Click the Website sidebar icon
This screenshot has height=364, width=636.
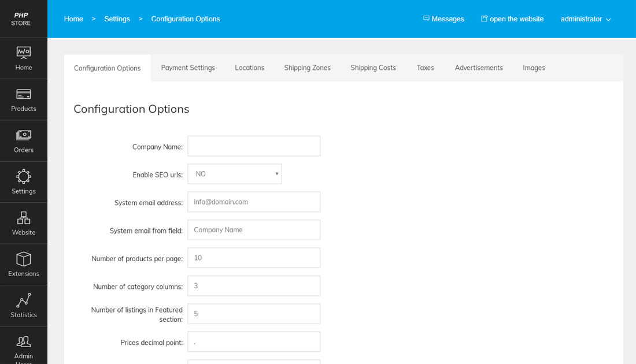[23, 223]
